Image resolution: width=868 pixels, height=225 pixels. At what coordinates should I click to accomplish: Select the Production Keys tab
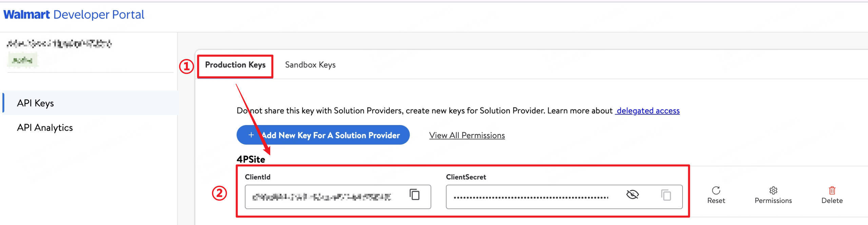[x=235, y=65]
